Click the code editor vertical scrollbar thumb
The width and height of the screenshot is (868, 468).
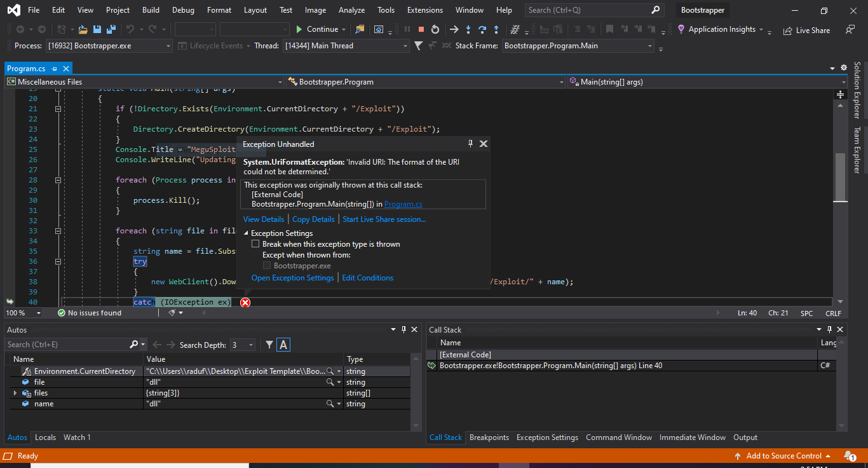click(840, 177)
